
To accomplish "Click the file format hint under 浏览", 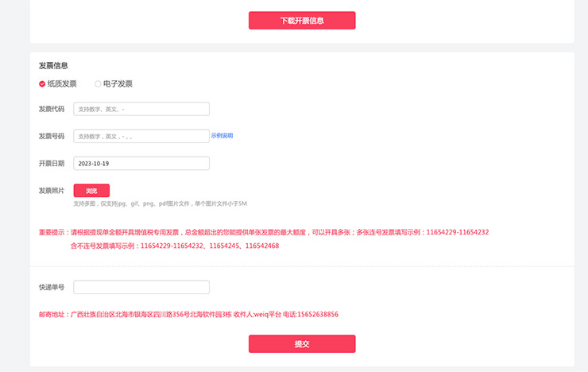I will (160, 203).
